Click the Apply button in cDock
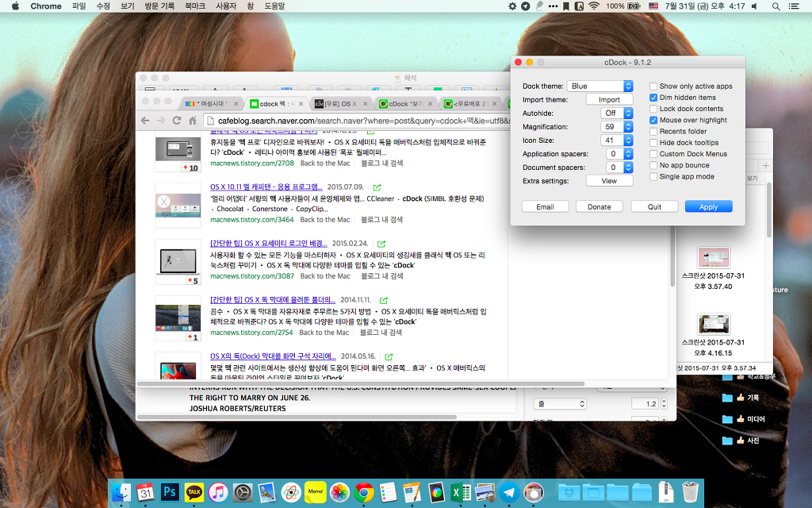 708,206
